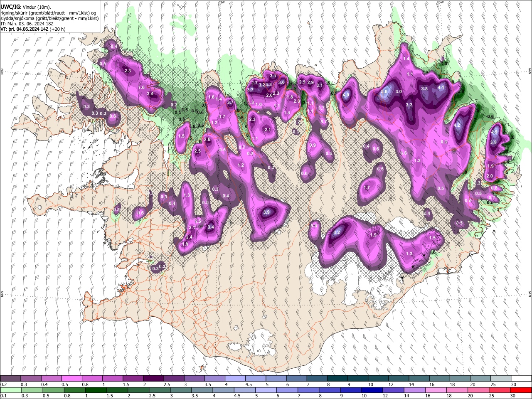
Task: Select the bright red legend swatch labelled 30
Action: [521, 390]
